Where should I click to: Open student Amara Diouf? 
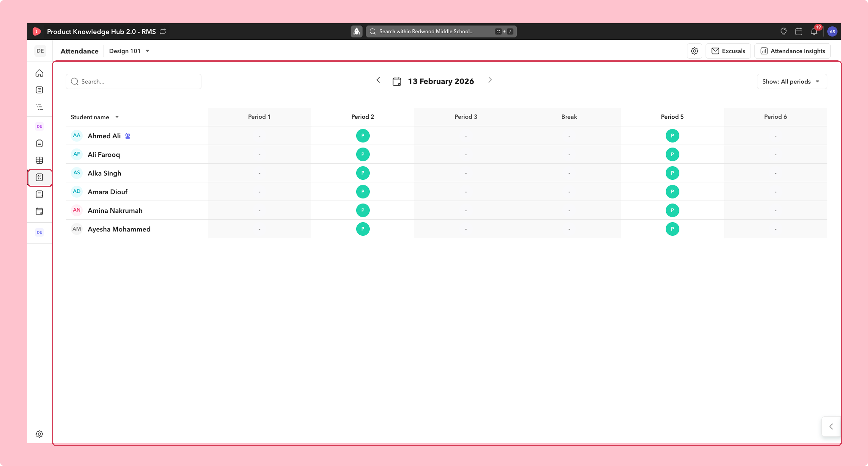click(x=108, y=192)
